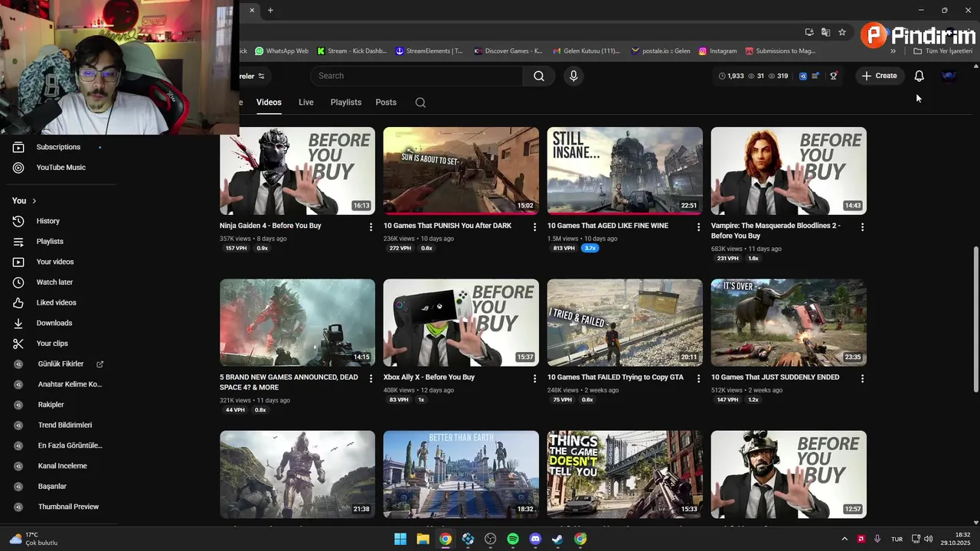Open File Explorer from taskbar
The height and width of the screenshot is (551, 980).
click(x=423, y=539)
